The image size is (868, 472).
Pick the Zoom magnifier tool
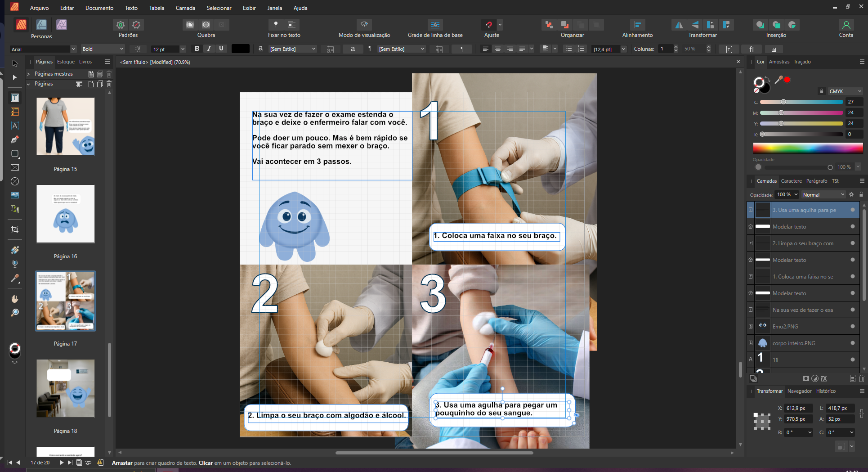(x=15, y=313)
